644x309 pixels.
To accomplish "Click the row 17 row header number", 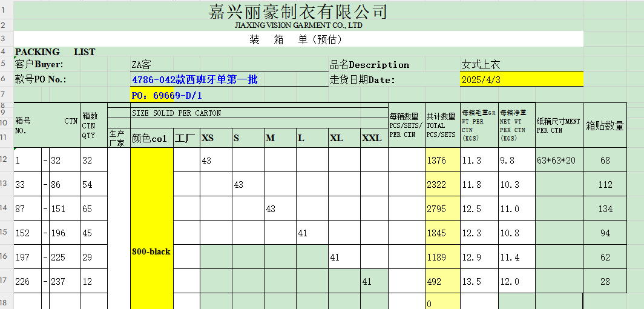I will pos(5,280).
